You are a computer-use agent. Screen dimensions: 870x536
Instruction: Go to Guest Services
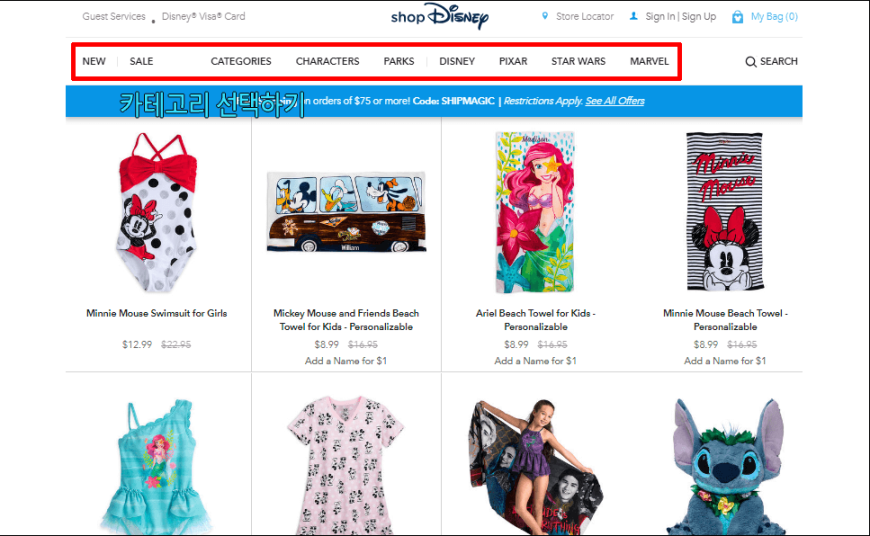click(x=114, y=16)
